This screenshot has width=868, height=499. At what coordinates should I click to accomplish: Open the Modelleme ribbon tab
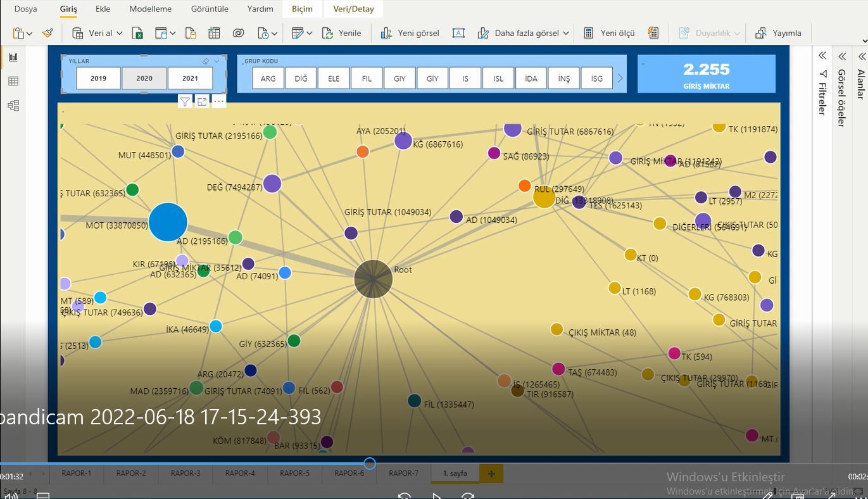(x=151, y=9)
